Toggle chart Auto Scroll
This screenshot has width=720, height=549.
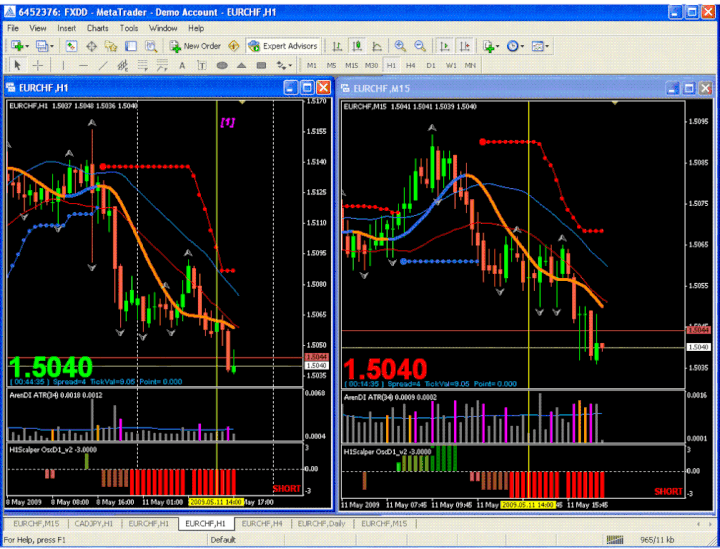(444, 46)
